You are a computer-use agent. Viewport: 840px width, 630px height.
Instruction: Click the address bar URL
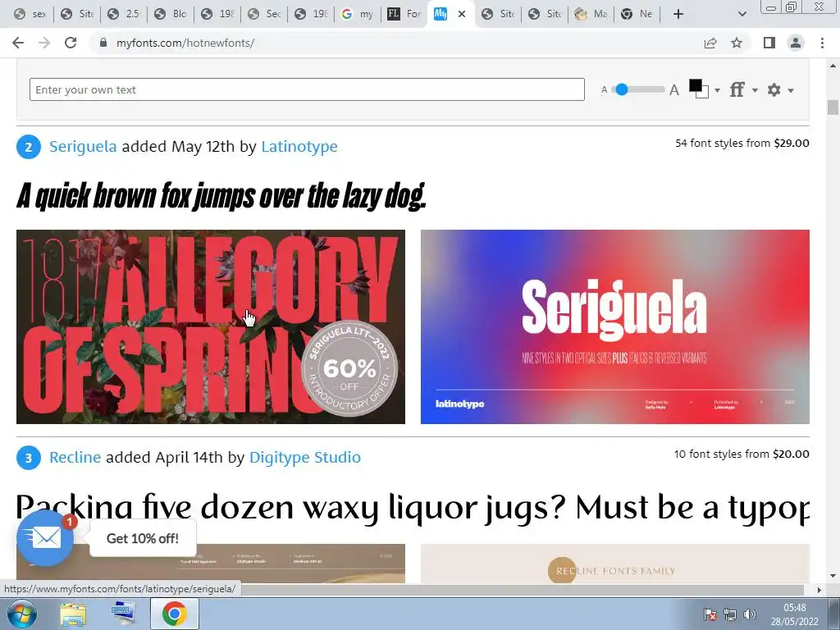(x=185, y=43)
